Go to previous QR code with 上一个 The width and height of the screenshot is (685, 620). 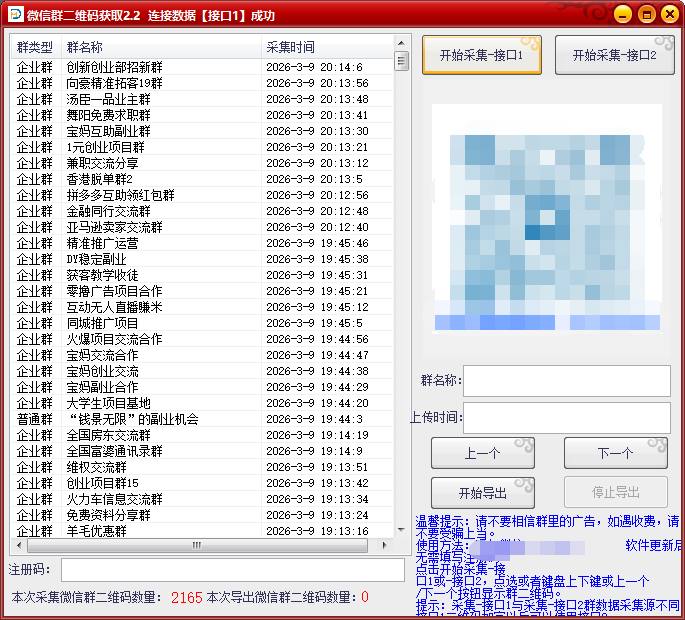pyautogui.click(x=482, y=453)
